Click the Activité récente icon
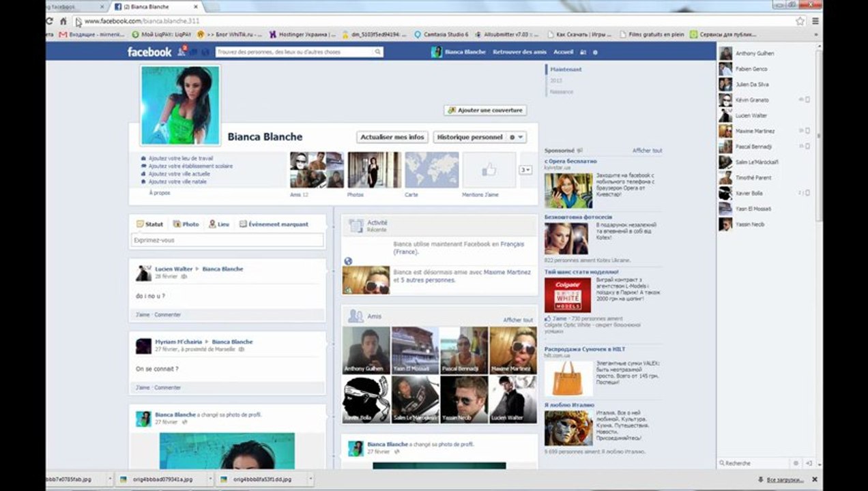Image resolution: width=868 pixels, height=491 pixels. (x=356, y=226)
